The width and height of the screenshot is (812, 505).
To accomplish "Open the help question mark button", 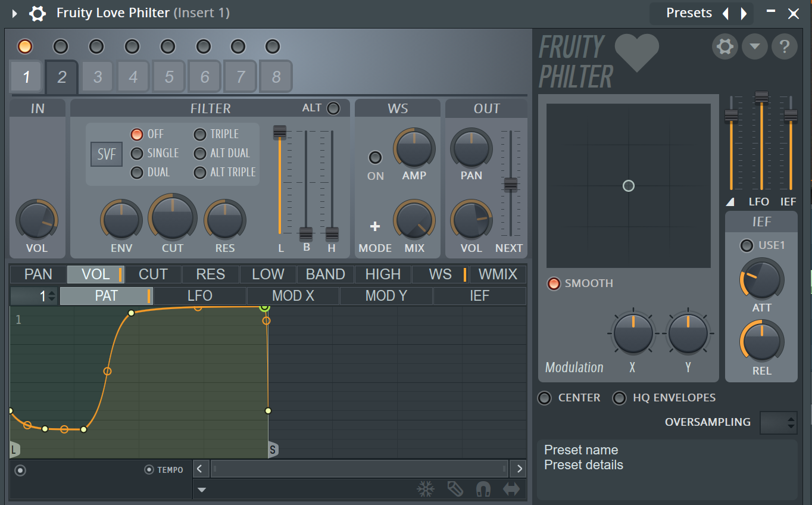I will (784, 46).
